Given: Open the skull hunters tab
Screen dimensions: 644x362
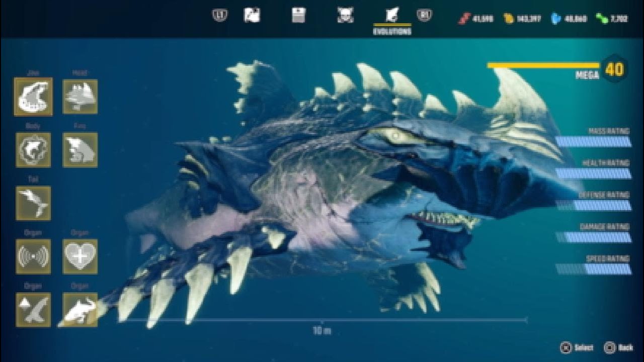Looking at the screenshot, I should (x=345, y=16).
